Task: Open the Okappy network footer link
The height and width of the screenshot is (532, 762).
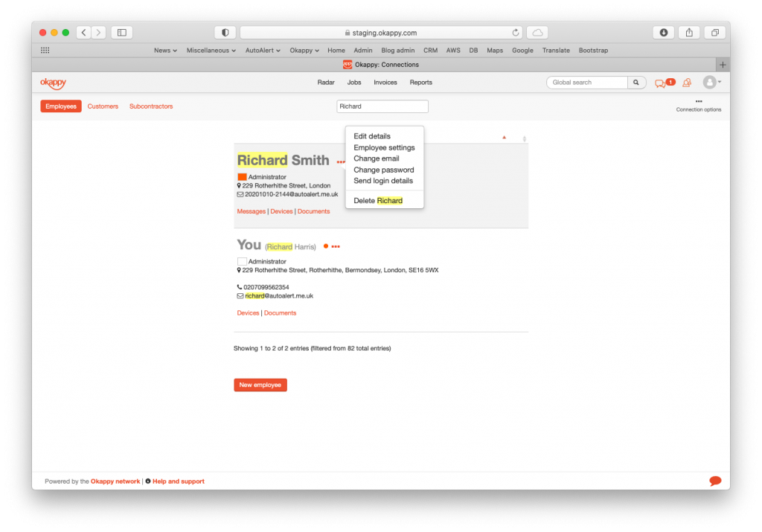Action: point(115,481)
